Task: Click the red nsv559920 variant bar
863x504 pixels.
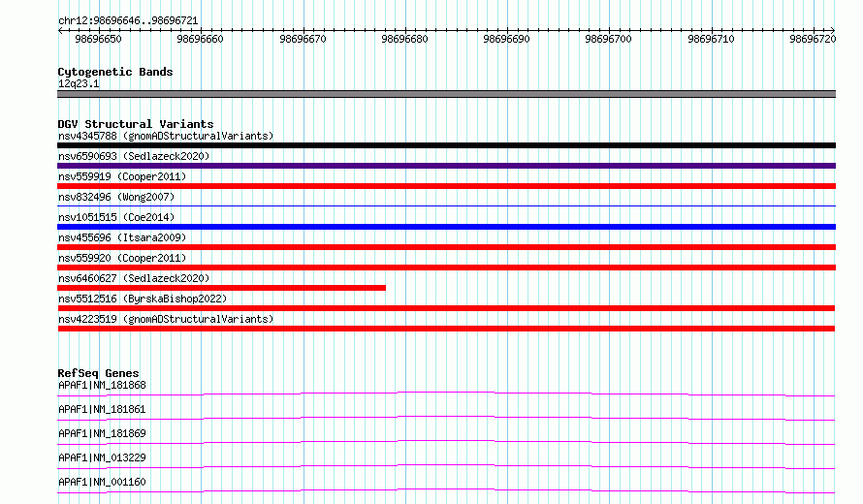Action: point(446,268)
